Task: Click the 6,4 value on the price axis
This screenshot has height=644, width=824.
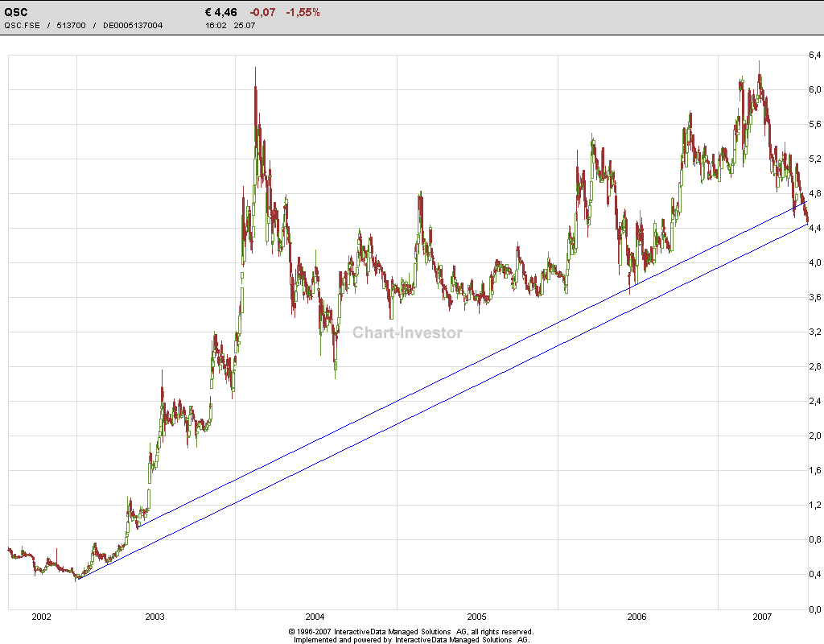Action: click(814, 55)
